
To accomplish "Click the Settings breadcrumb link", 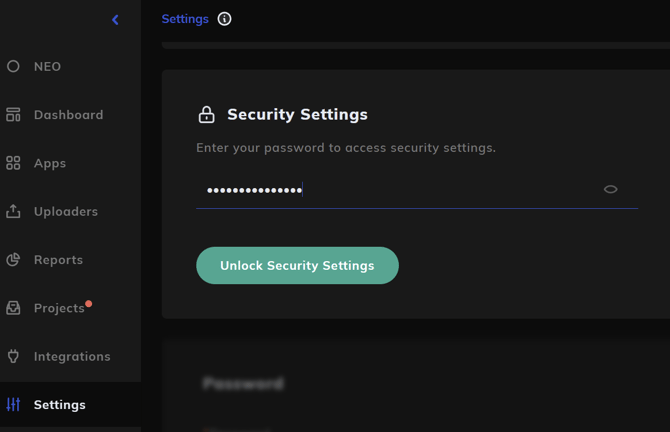I will coord(185,19).
